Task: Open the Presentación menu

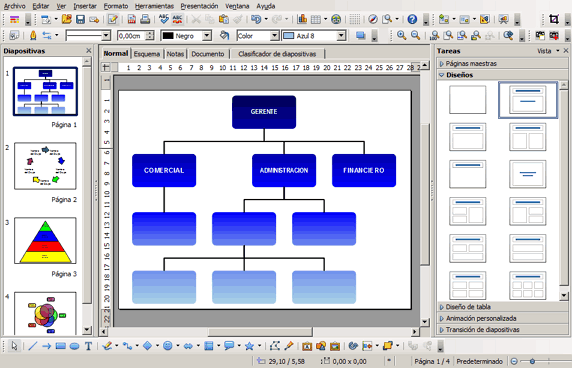Action: pyautogui.click(x=199, y=6)
